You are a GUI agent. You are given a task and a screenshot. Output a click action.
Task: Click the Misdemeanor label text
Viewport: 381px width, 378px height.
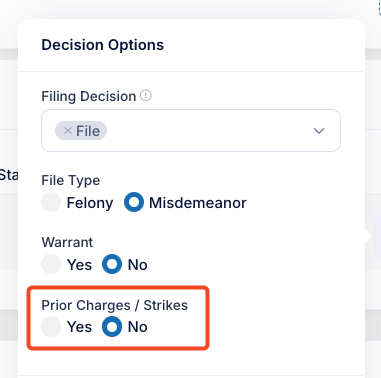[198, 203]
